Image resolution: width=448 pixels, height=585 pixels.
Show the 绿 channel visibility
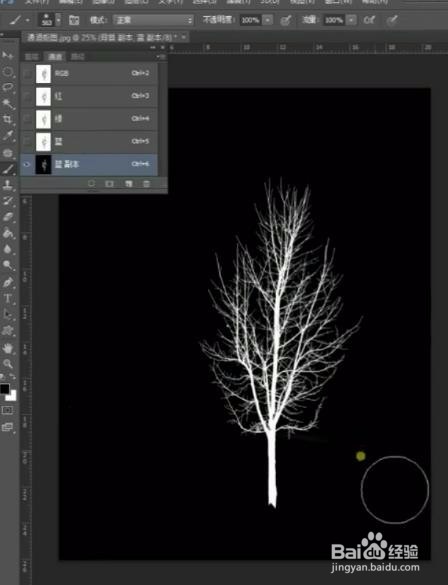pyautogui.click(x=27, y=119)
